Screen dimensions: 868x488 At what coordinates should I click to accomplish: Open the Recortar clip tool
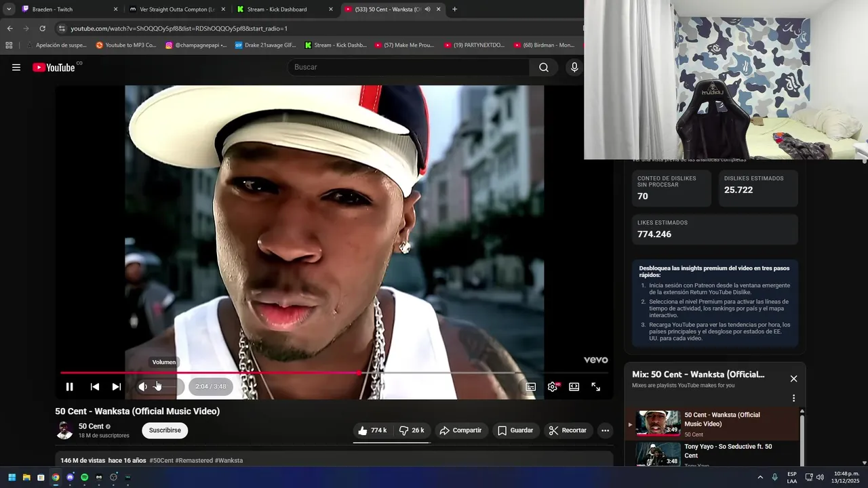coord(568,430)
